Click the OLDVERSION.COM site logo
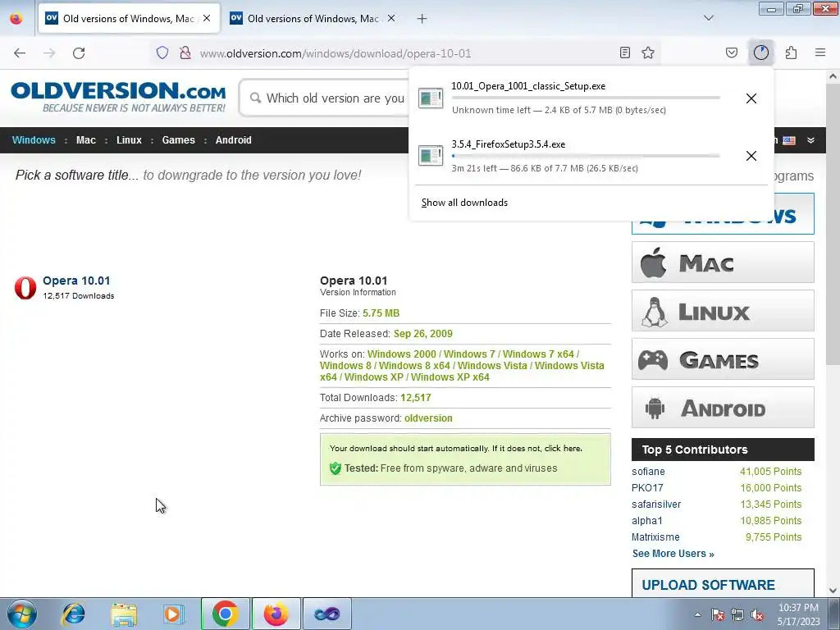Viewport: 840px width, 630px height. (x=118, y=97)
